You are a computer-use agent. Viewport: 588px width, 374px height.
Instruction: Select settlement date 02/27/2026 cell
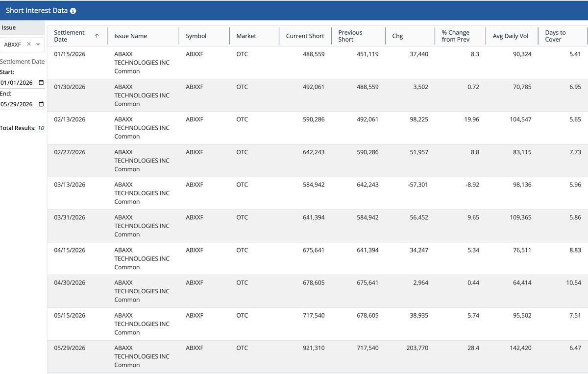tap(70, 152)
